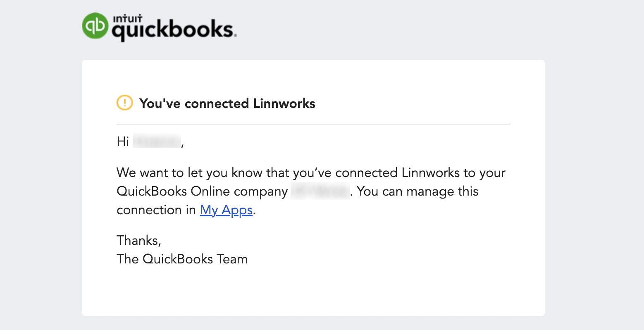Screen dimensions: 644x330
Task: Open the My Apps link
Action: click(x=226, y=210)
